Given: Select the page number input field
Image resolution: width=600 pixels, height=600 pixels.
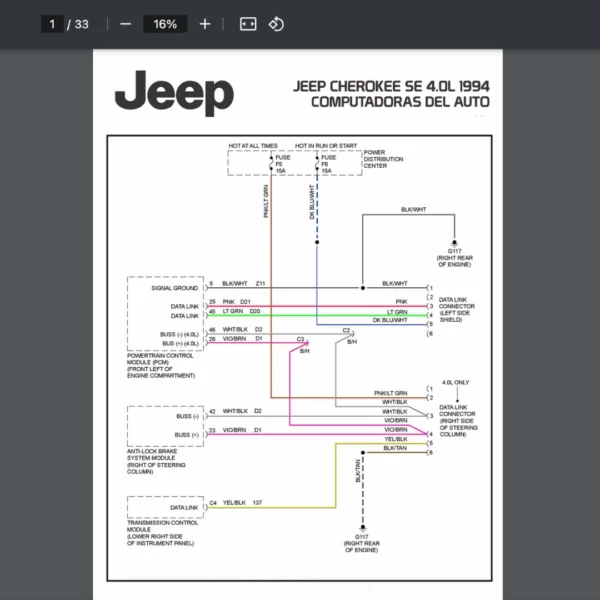Looking at the screenshot, I should (x=51, y=24).
